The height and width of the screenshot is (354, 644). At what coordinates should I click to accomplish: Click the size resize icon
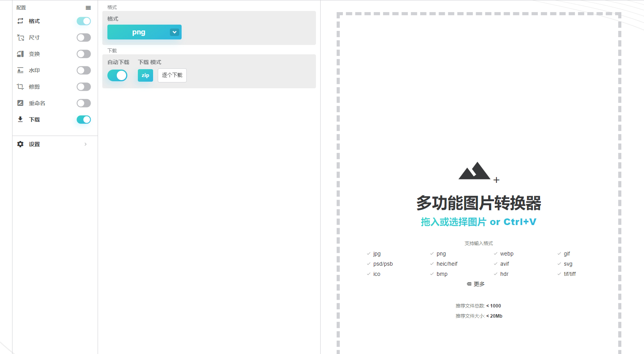click(20, 38)
